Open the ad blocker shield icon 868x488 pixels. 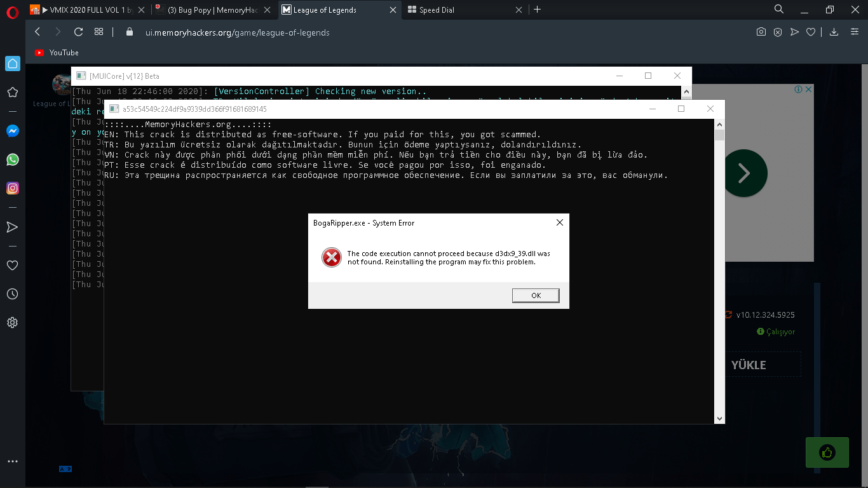tap(777, 32)
